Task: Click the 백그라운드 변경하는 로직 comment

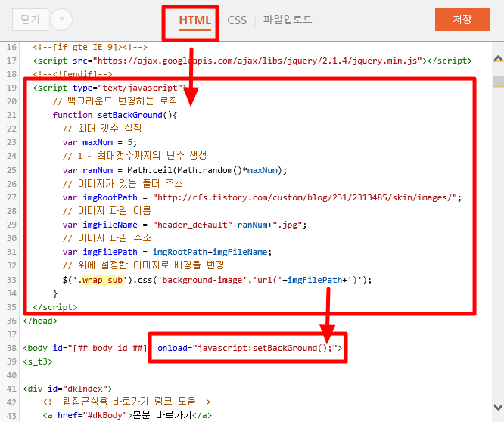Action: (115, 101)
